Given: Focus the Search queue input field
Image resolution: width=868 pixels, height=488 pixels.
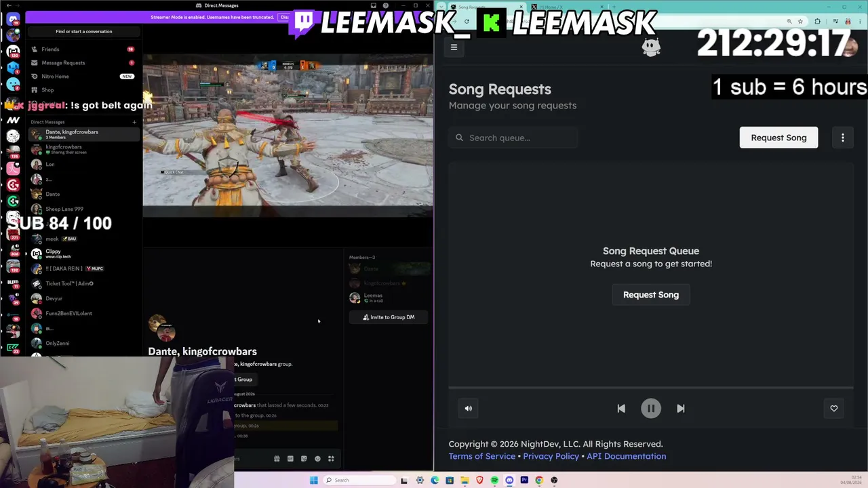Looking at the screenshot, I should [513, 138].
